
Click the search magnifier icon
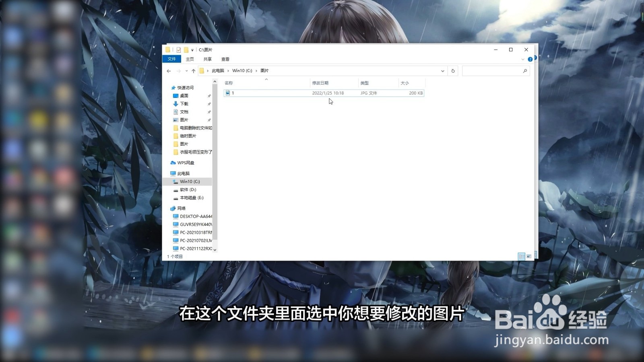(525, 71)
